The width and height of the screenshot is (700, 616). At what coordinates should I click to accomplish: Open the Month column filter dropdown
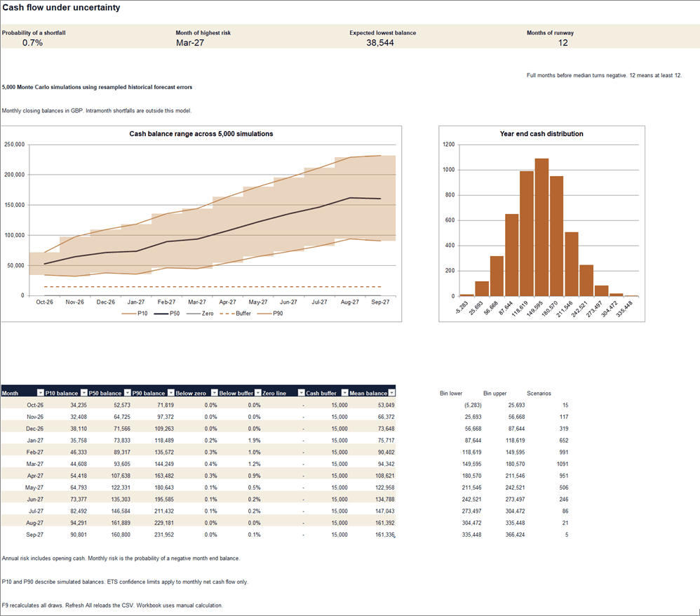tap(40, 393)
